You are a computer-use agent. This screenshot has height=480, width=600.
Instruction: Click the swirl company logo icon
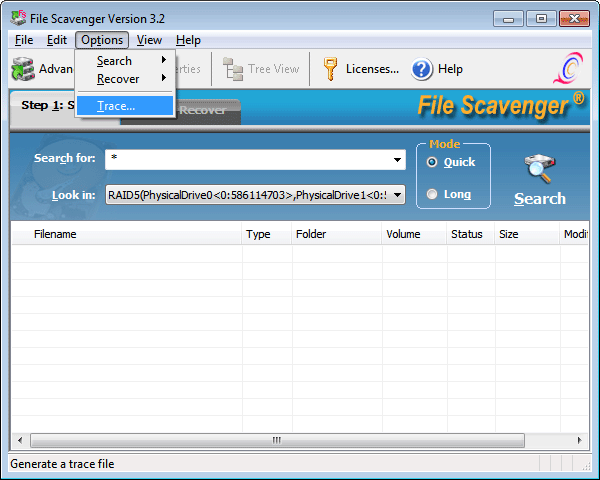[569, 68]
